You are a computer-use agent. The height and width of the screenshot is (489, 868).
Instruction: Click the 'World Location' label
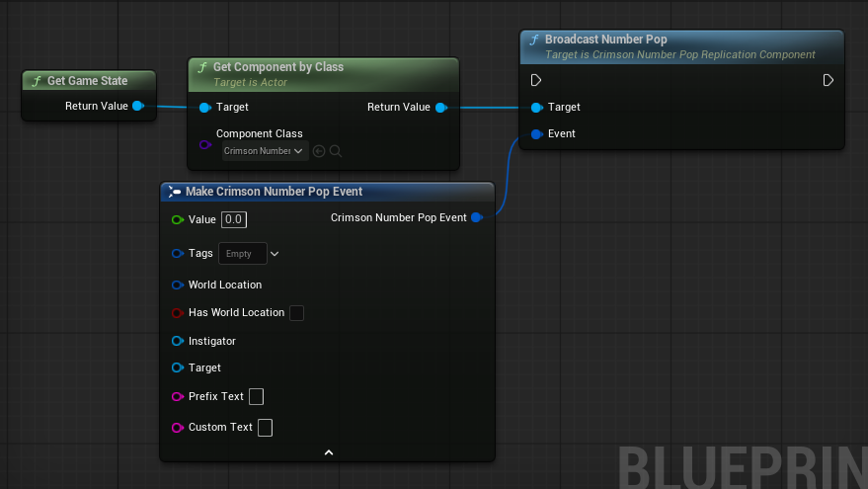click(225, 285)
